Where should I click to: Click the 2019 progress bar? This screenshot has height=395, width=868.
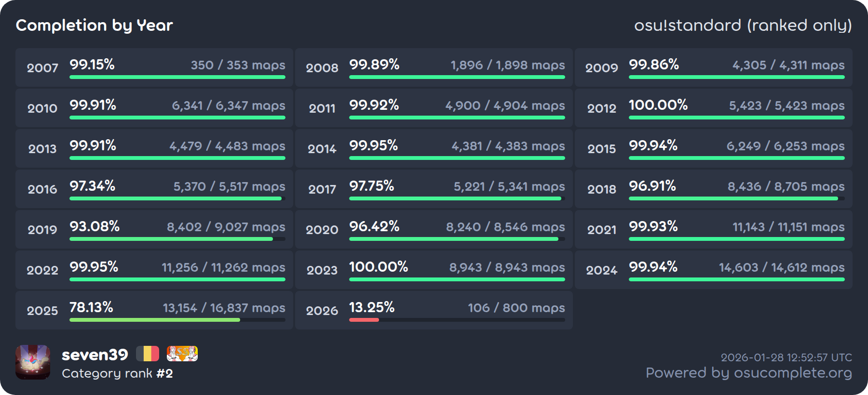(x=177, y=239)
